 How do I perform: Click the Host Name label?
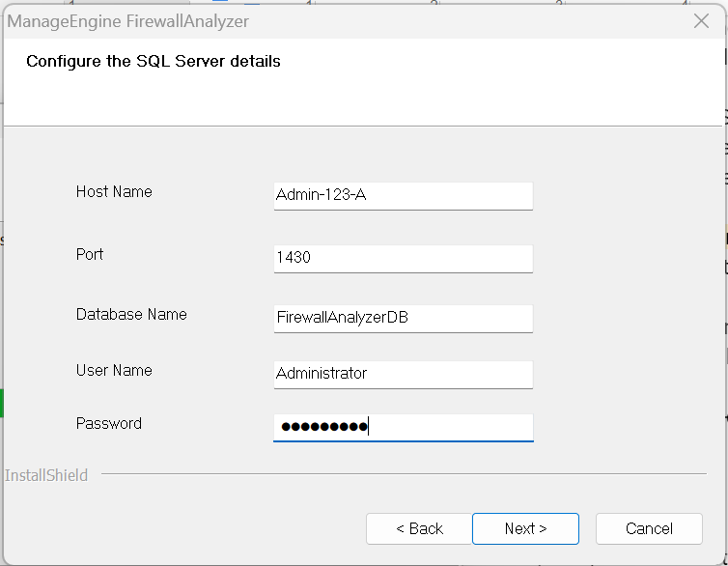[x=114, y=192]
